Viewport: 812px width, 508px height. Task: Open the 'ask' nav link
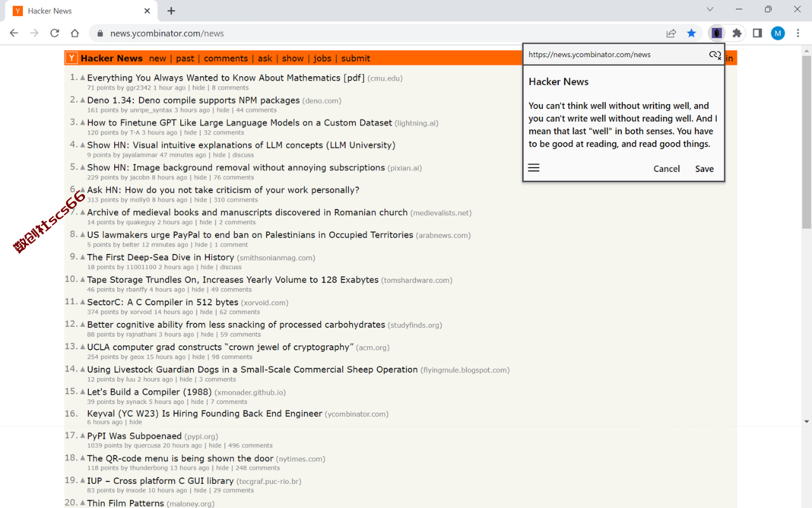[265, 58]
